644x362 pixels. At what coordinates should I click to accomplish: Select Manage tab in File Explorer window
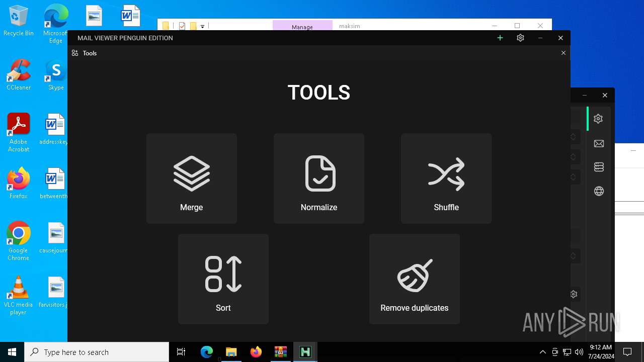[x=302, y=26]
